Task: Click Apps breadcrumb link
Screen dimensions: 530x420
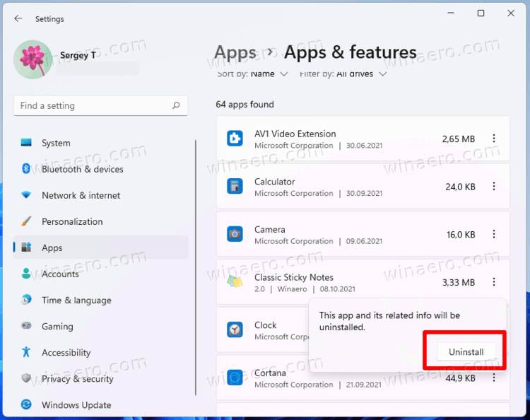Action: 235,53
